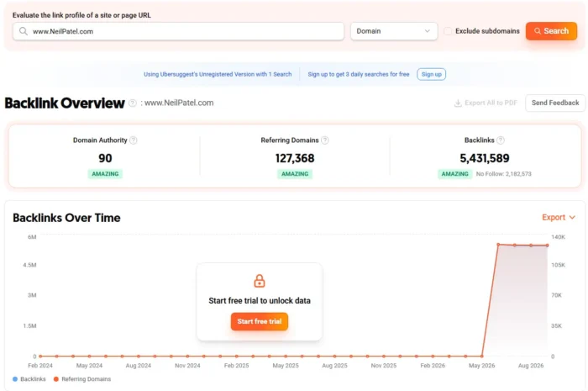Image resolution: width=588 pixels, height=391 pixels.
Task: Click the Start free trial button
Action: (260, 321)
